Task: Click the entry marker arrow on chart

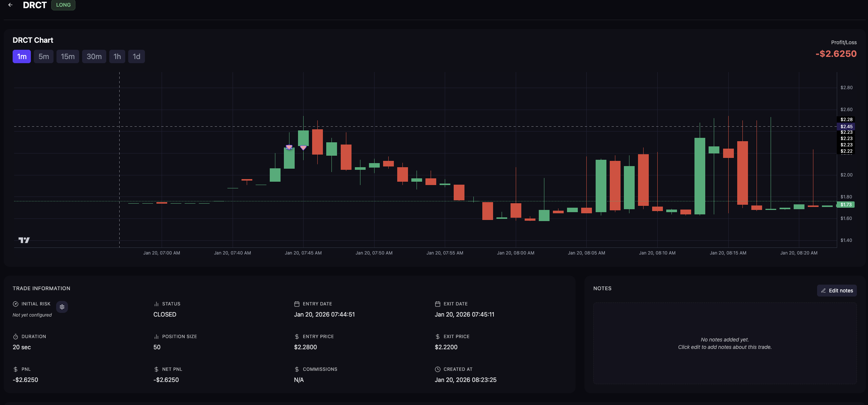Action: click(289, 147)
